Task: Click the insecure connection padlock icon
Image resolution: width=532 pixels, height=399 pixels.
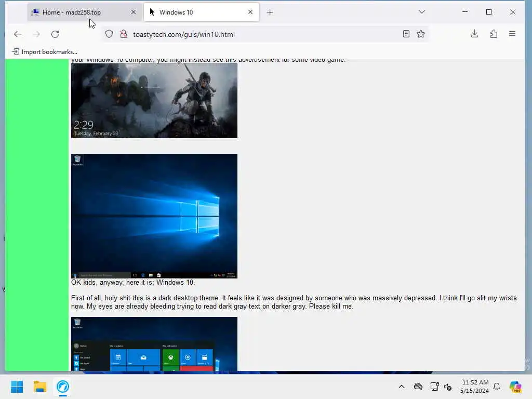Action: 124,34
